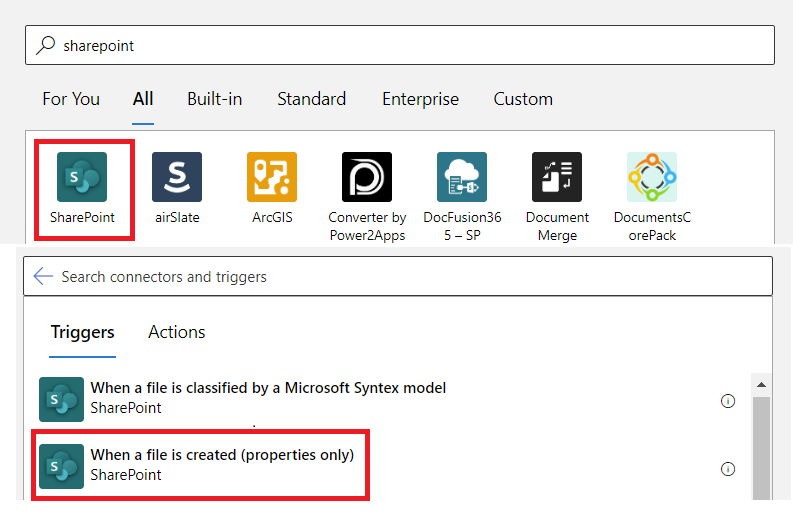Select 'When a file is classified by a Microsoft Syntex model'
Image resolution: width=793 pixels, height=532 pixels.
click(268, 397)
